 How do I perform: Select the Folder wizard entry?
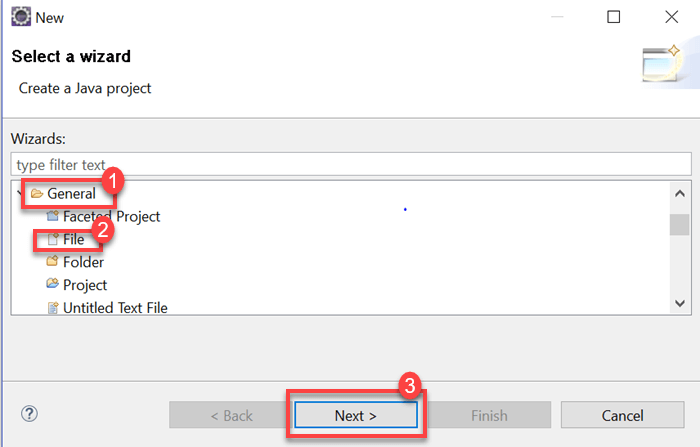(83, 262)
